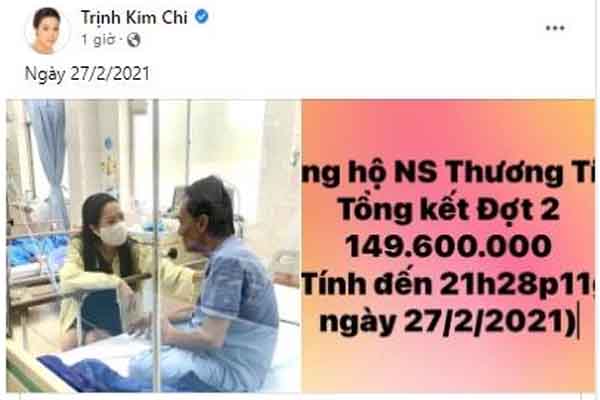Click the globe public privacy icon
Viewport: 600px width, 400px height.
click(x=134, y=39)
